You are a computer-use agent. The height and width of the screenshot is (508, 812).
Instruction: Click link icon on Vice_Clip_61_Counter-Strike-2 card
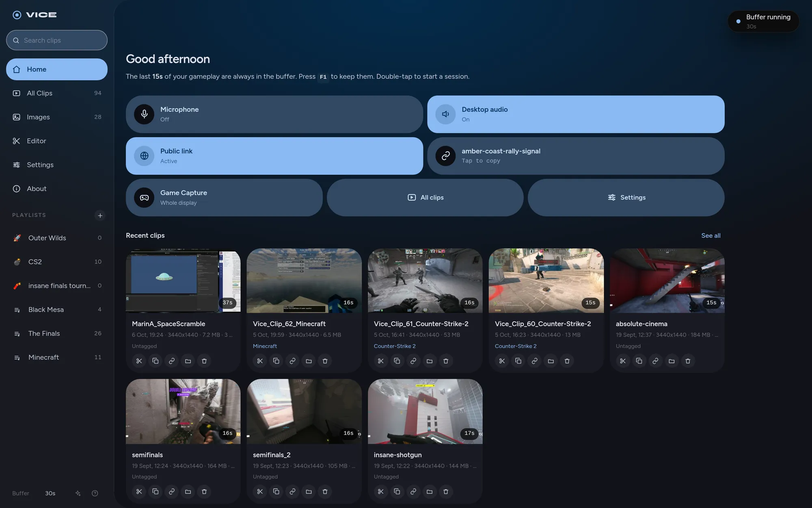tap(413, 361)
